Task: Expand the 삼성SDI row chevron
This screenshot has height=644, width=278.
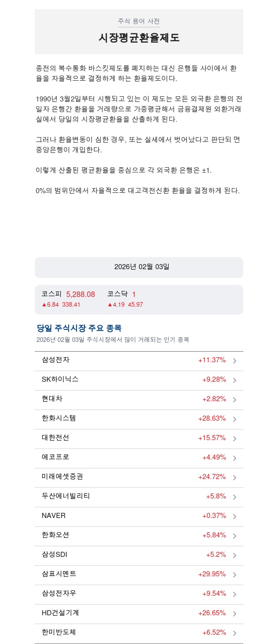Action: click(234, 556)
